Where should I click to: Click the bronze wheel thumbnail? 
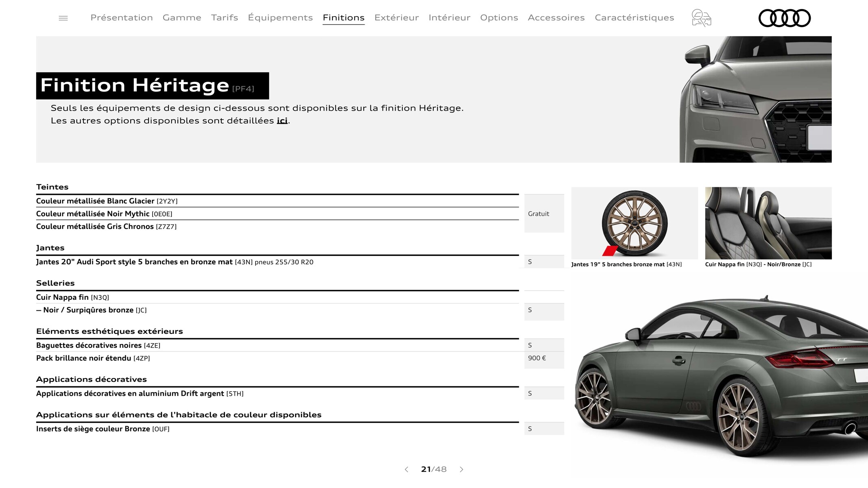pyautogui.click(x=634, y=223)
